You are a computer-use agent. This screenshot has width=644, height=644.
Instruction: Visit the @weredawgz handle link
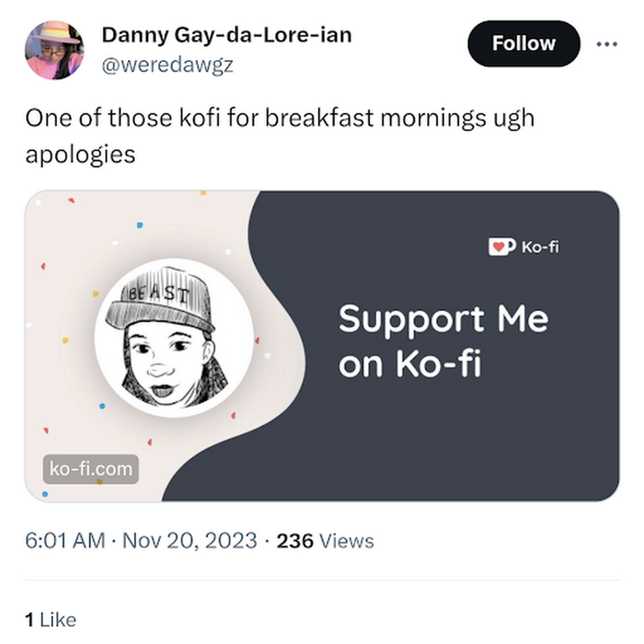click(167, 65)
